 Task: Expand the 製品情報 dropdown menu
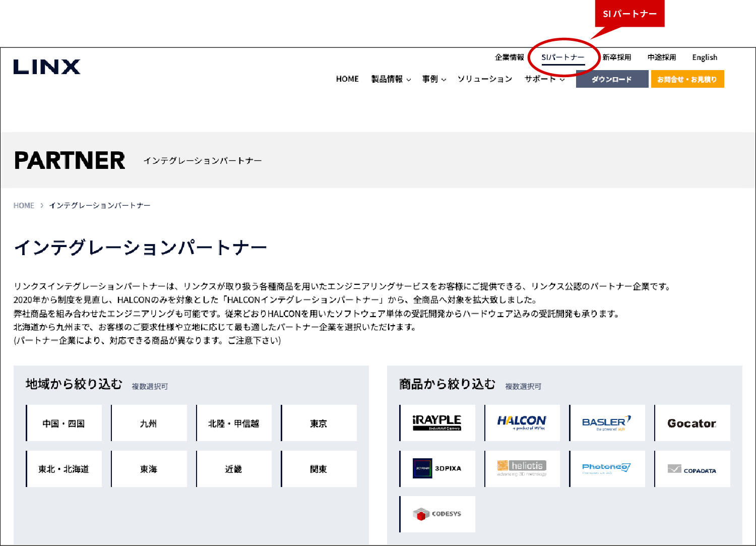[x=391, y=79]
